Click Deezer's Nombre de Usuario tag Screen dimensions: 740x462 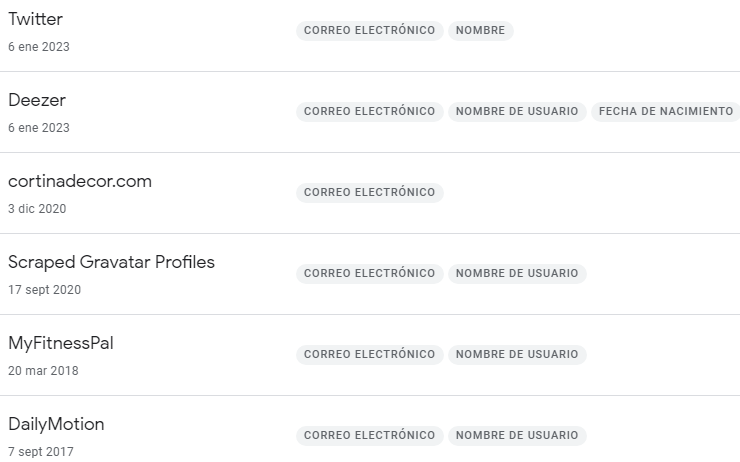coord(517,112)
